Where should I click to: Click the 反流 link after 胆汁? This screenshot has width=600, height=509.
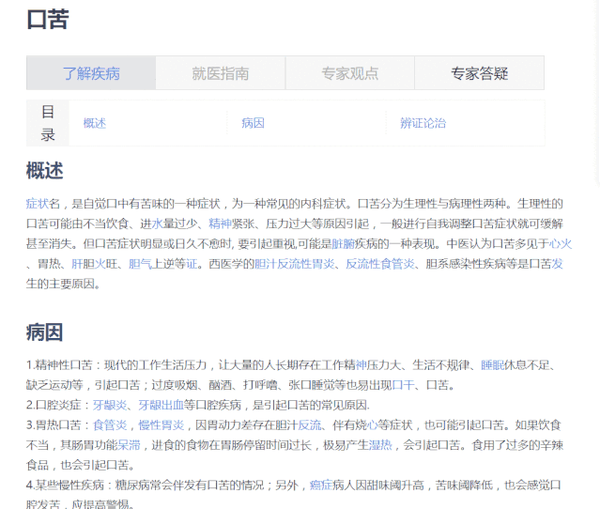click(x=310, y=425)
